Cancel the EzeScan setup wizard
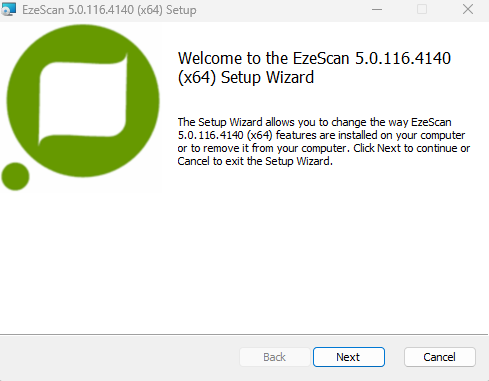 440,357
